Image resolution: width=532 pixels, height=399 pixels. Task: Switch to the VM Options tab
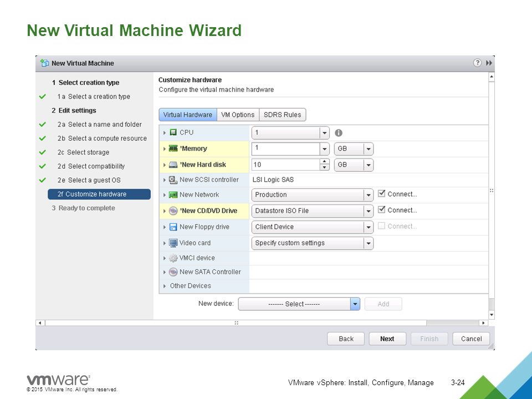click(238, 115)
